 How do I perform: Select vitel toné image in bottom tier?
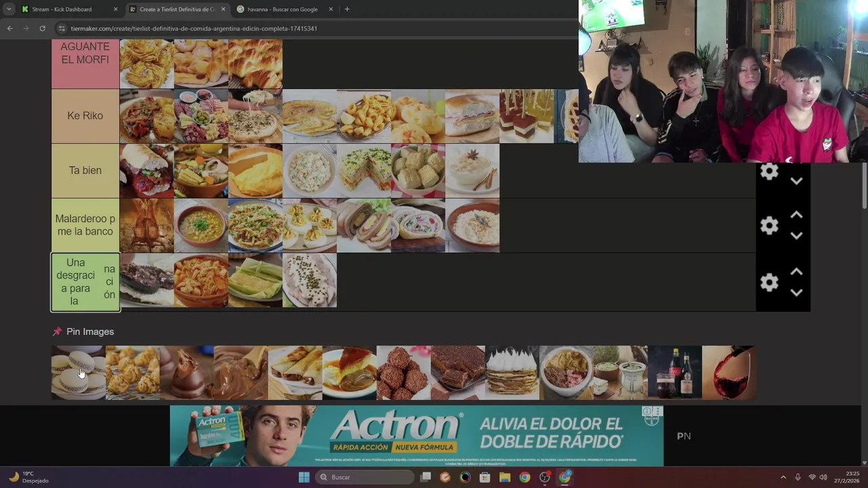point(310,281)
